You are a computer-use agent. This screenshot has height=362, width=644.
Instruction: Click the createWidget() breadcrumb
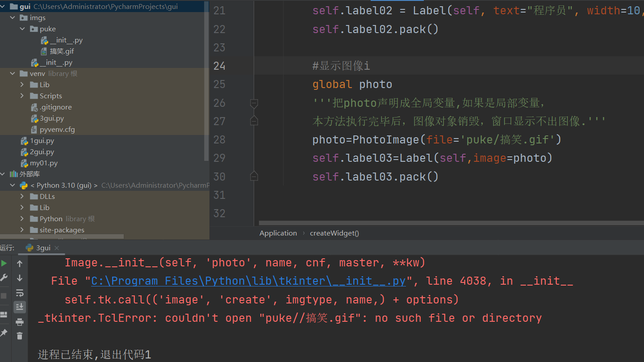(x=335, y=233)
